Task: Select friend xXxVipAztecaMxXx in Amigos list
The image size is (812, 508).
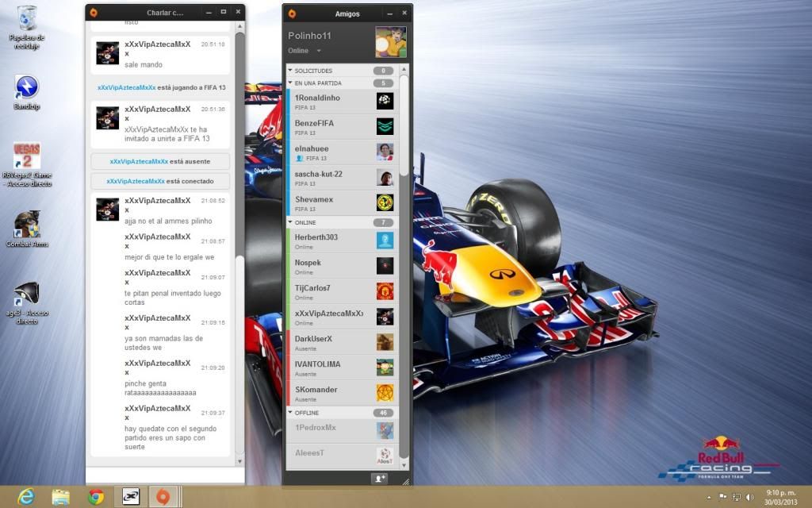Action: (343, 317)
